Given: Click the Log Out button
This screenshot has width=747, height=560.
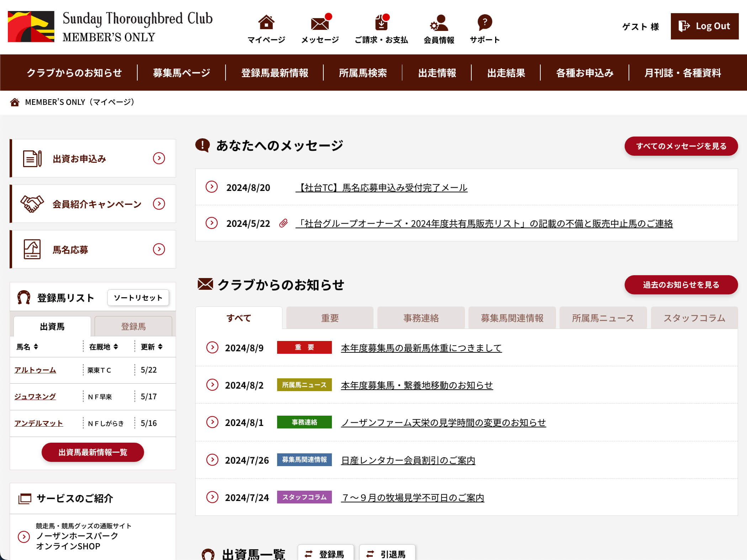Looking at the screenshot, I should pos(704,26).
